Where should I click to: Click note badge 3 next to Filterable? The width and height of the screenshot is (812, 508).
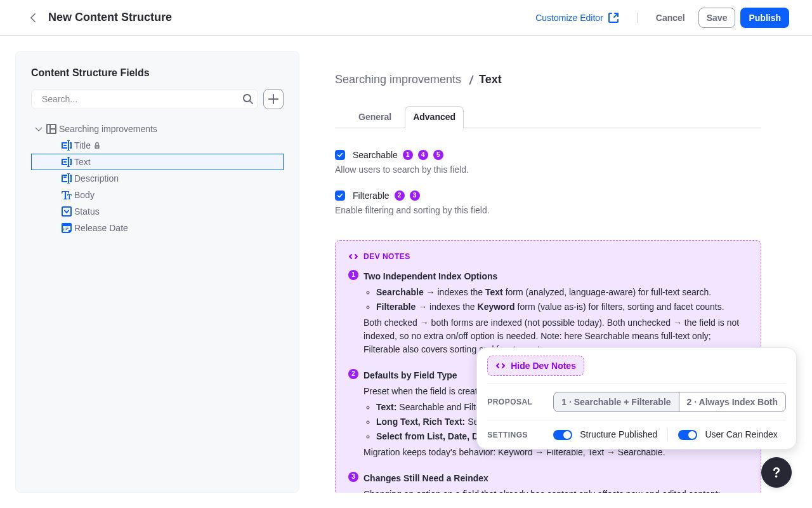(415, 196)
